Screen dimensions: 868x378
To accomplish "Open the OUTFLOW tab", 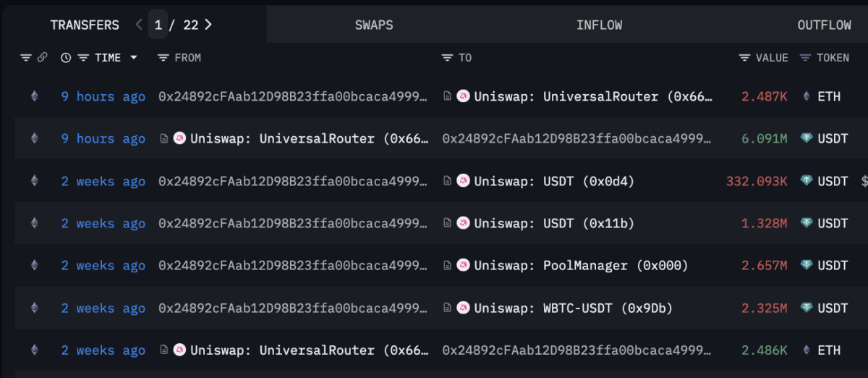I will pyautogui.click(x=824, y=25).
